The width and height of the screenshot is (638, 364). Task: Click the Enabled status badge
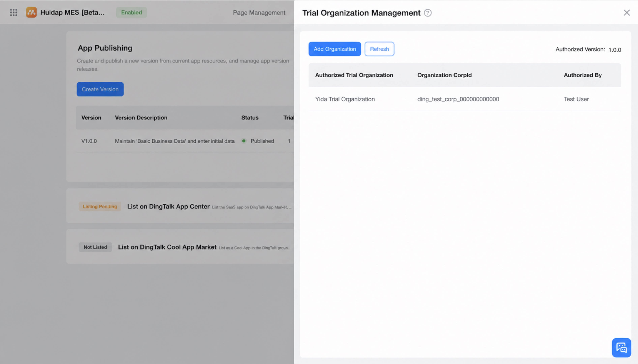point(131,12)
